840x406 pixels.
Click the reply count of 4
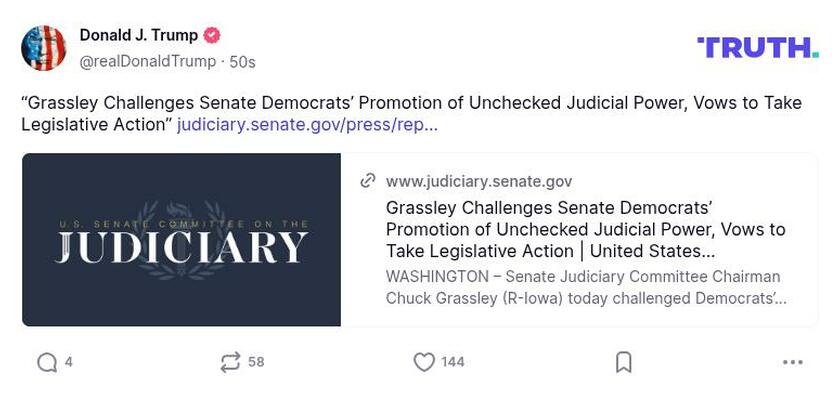coord(69,362)
